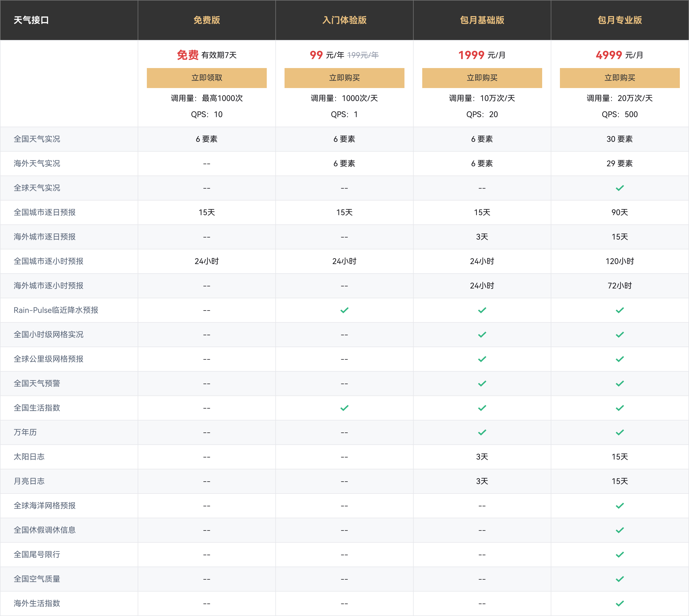Image resolution: width=689 pixels, height=616 pixels.
Task: Click the 全国天气预警 row label
Action: [37, 384]
